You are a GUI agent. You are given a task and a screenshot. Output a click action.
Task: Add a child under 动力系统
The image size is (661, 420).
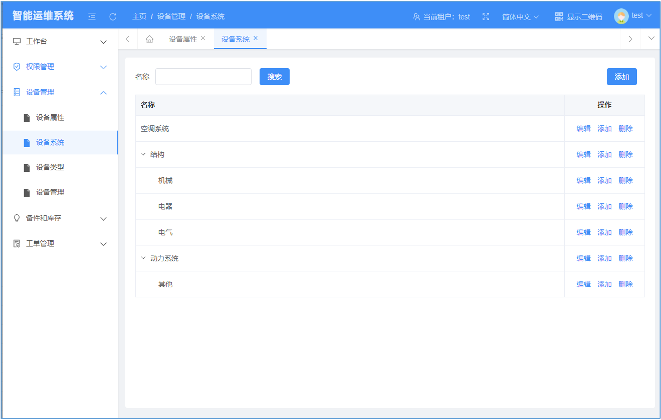click(604, 258)
